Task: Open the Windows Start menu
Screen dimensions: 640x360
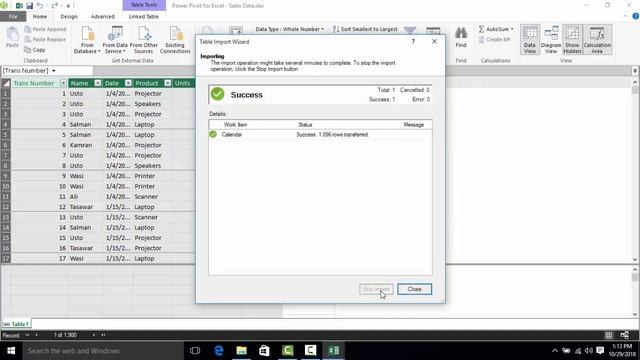Action: pyautogui.click(x=11, y=351)
